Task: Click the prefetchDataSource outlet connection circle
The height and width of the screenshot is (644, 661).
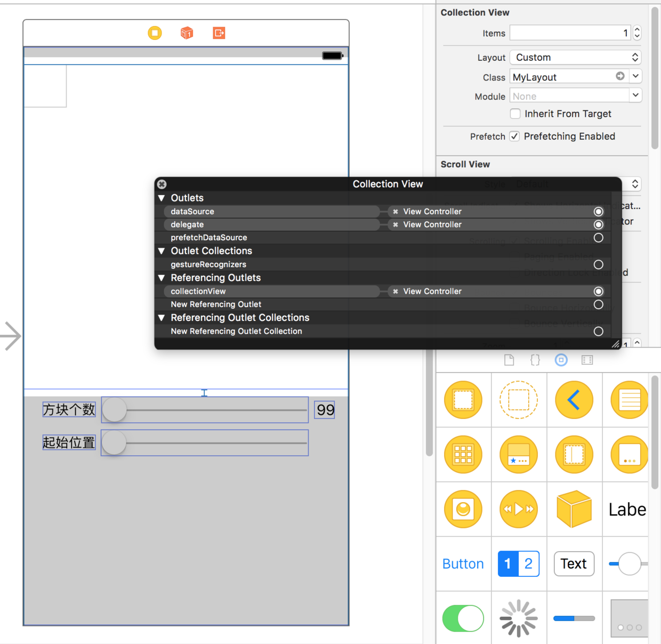Action: click(599, 238)
